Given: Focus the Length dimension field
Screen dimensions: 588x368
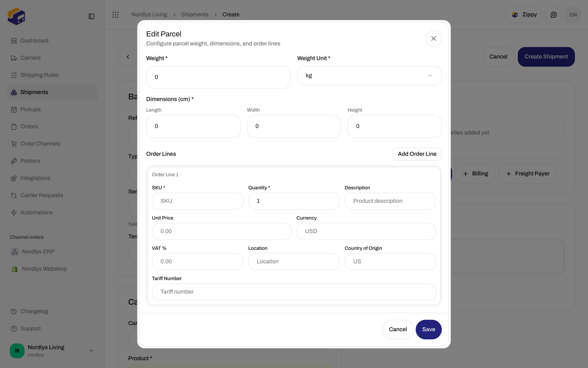Looking at the screenshot, I should coord(193,126).
